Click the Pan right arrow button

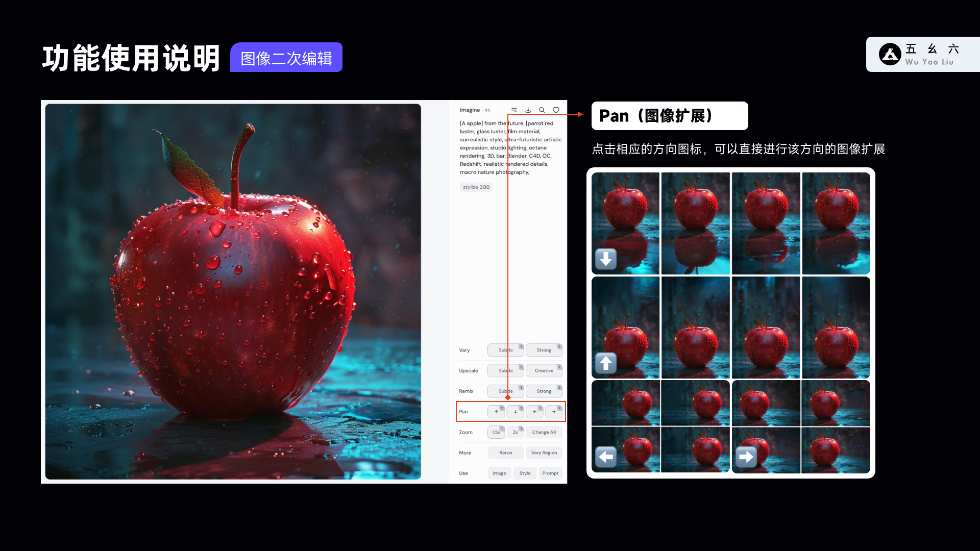(x=554, y=412)
